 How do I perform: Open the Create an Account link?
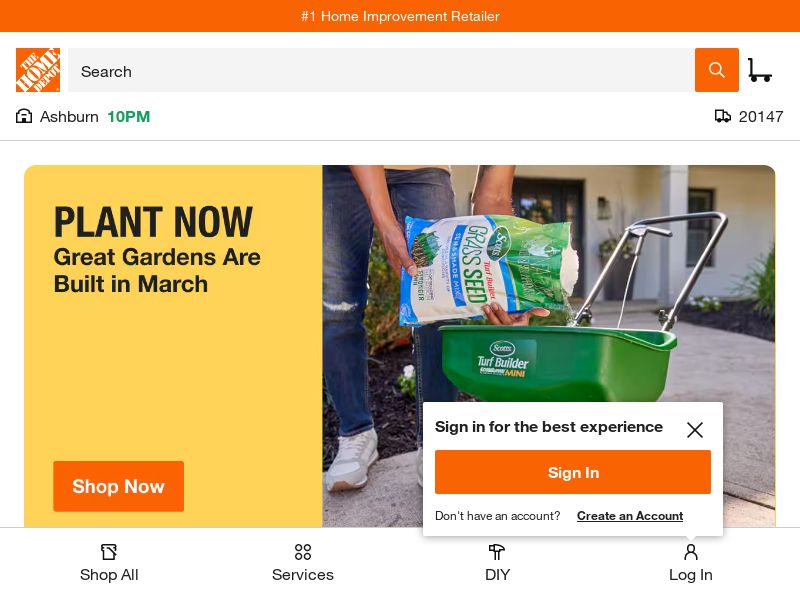pyautogui.click(x=630, y=516)
